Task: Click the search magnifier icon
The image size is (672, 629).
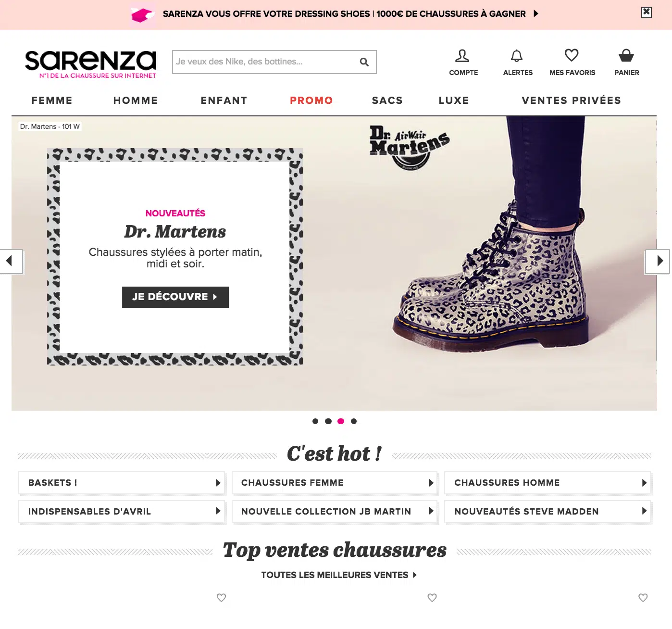Action: click(x=364, y=62)
